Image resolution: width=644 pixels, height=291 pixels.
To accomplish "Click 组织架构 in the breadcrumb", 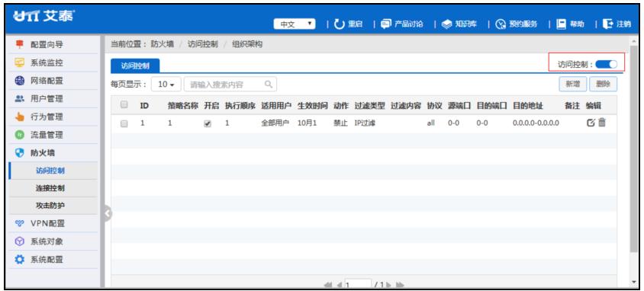I will (246, 44).
